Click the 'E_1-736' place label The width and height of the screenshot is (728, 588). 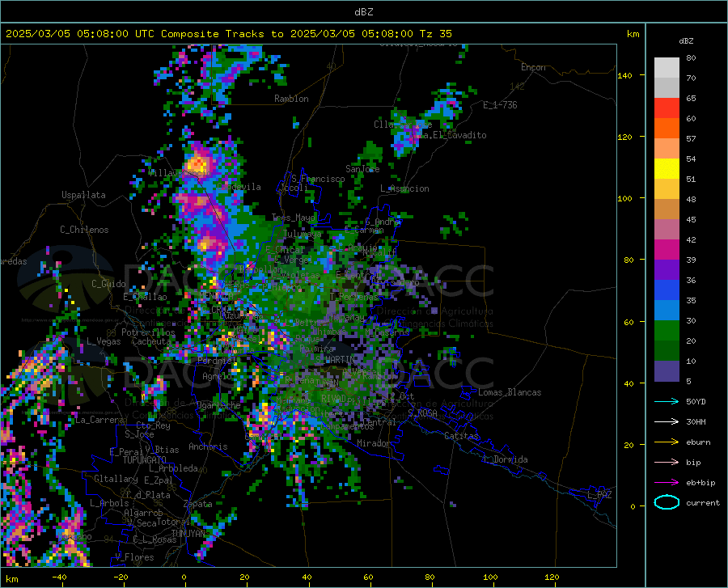500,105
